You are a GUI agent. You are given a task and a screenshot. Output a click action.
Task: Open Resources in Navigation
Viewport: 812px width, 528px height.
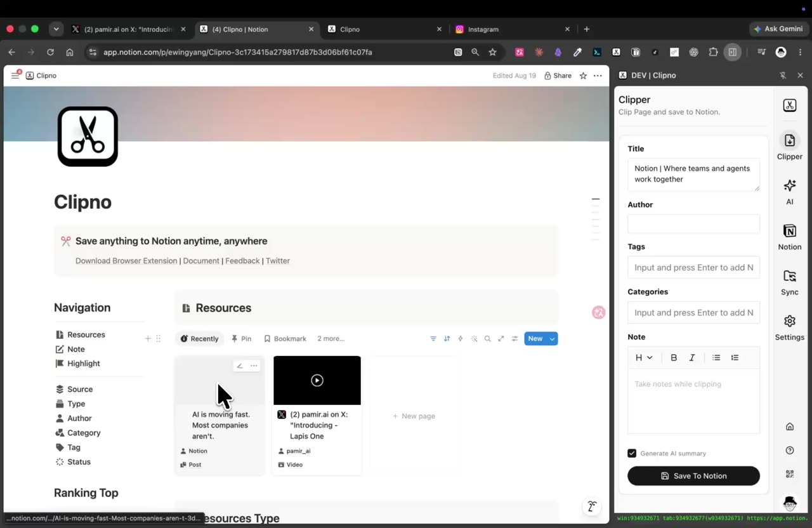80,335
